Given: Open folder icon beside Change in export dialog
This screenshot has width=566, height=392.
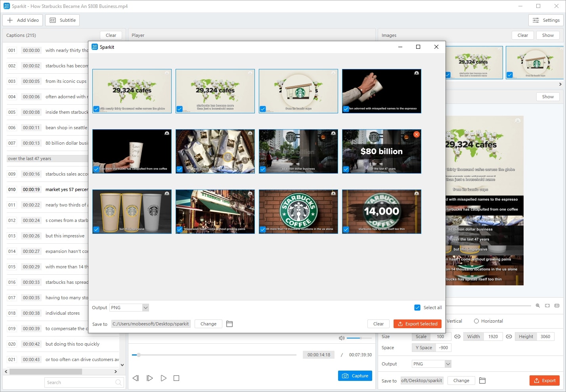Looking at the screenshot, I should [229, 324].
